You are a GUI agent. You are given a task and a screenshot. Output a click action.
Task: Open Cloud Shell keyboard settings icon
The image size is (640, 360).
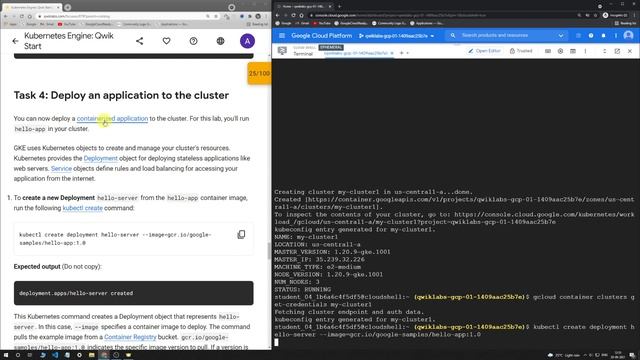coord(548,51)
